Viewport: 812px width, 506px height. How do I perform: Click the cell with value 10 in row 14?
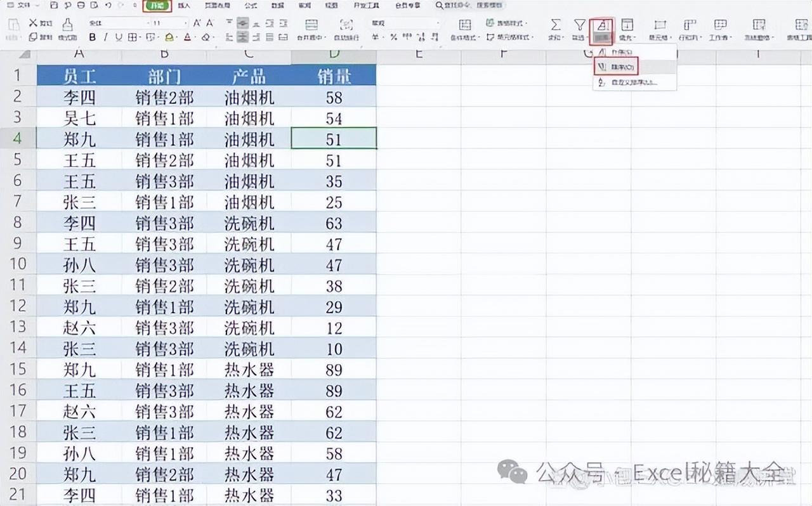pos(334,348)
